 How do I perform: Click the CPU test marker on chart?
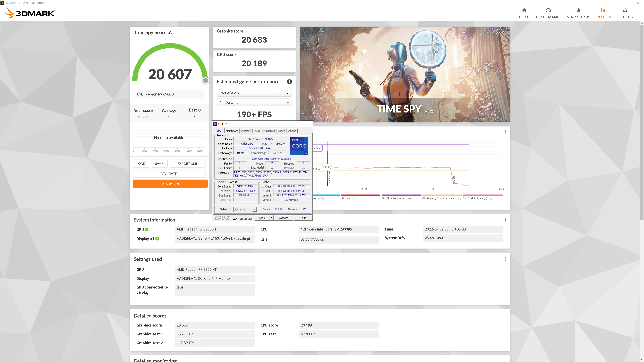coord(453,179)
